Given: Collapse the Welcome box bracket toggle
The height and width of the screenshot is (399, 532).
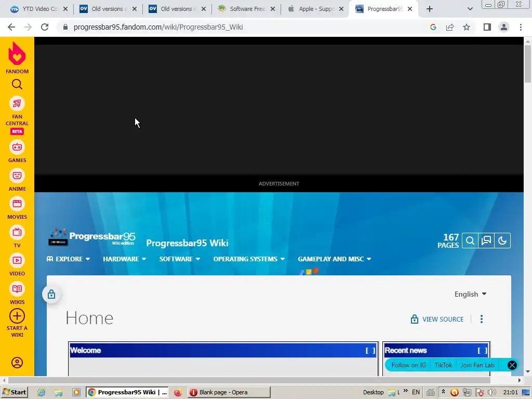Looking at the screenshot, I should tap(370, 351).
